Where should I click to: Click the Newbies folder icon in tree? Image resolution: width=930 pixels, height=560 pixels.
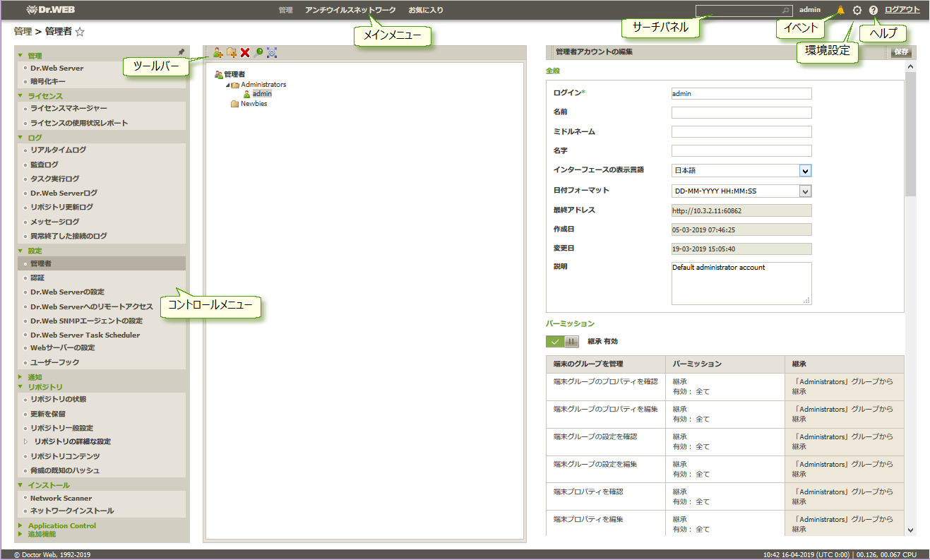[x=235, y=104]
